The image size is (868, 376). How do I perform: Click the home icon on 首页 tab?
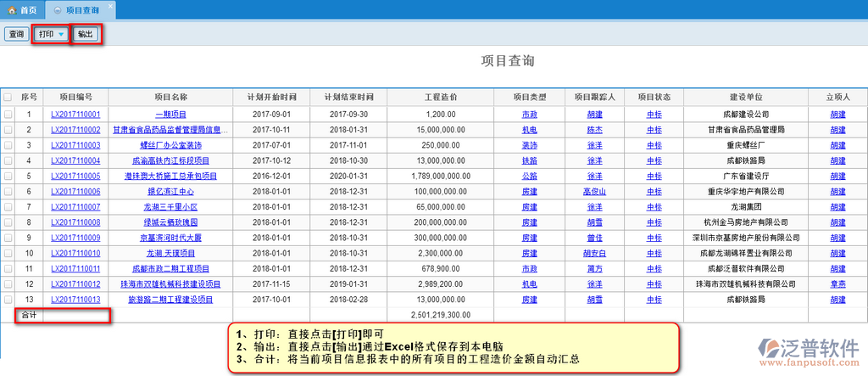pos(12,8)
